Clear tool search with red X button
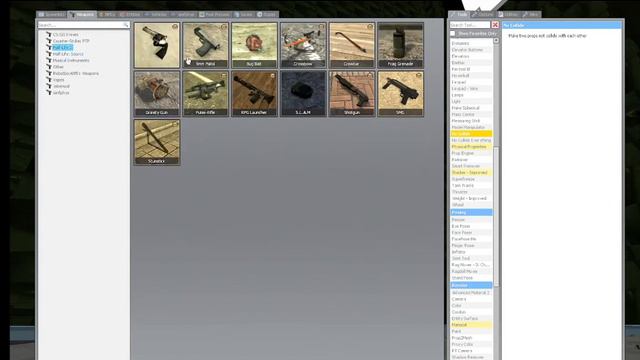Viewport: 640px width, 360px height. click(x=495, y=25)
